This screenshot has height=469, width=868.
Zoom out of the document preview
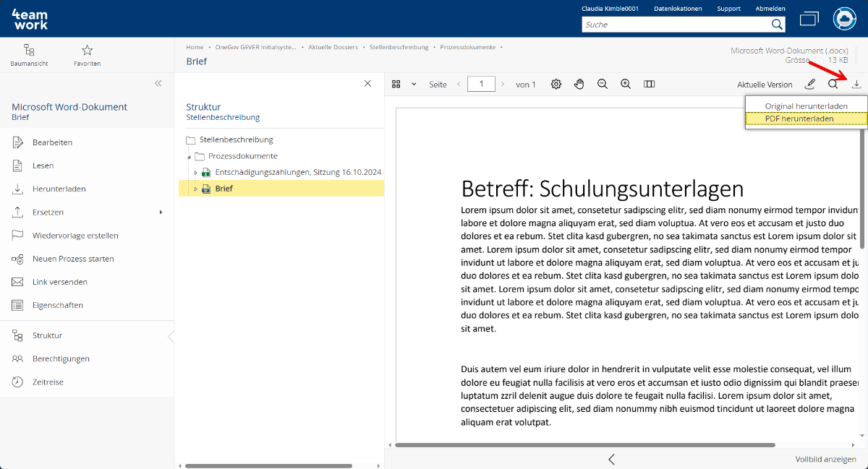pos(603,84)
